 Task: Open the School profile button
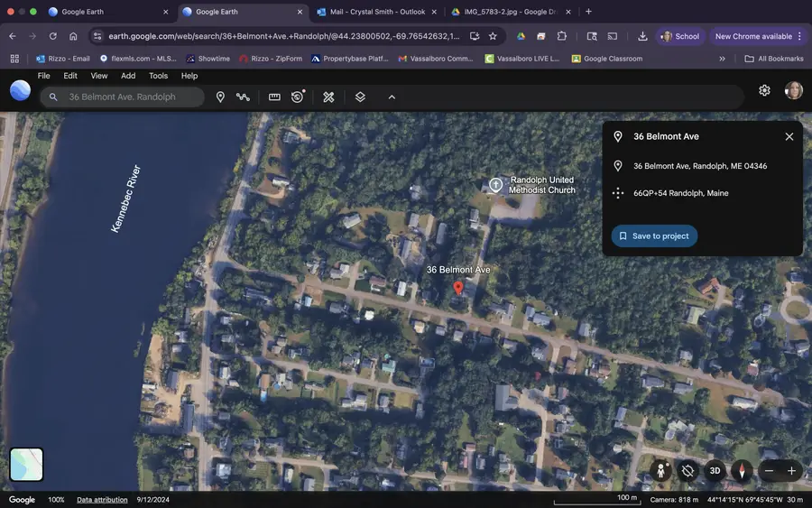click(680, 36)
